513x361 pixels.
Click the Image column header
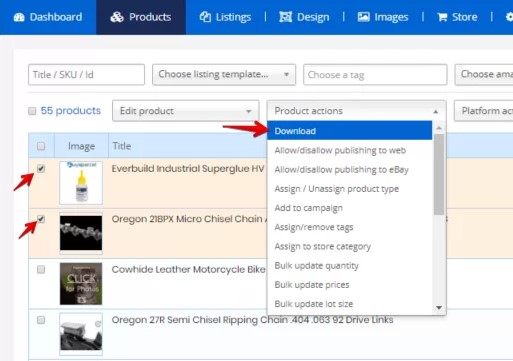pyautogui.click(x=81, y=146)
